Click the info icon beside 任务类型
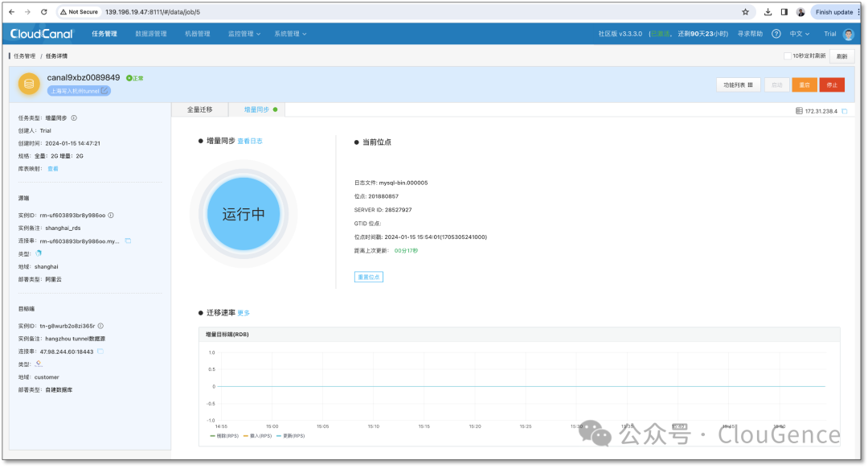This screenshot has height=469, width=868. [74, 118]
